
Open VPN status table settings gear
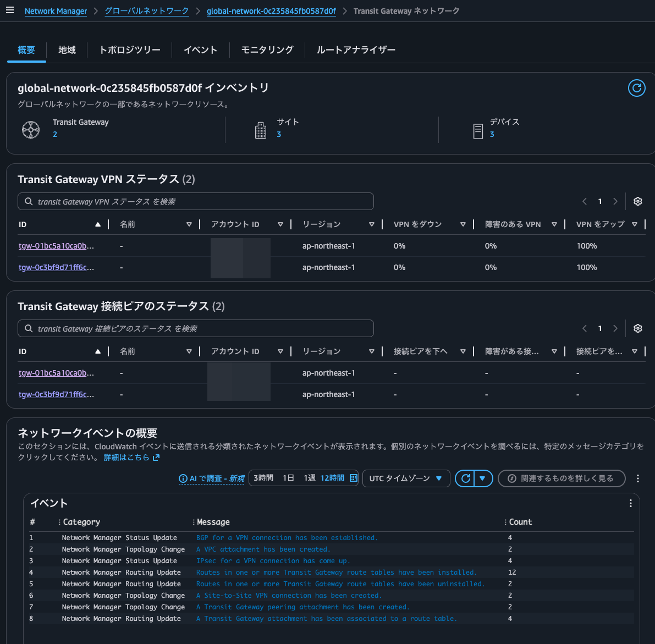[x=637, y=201]
